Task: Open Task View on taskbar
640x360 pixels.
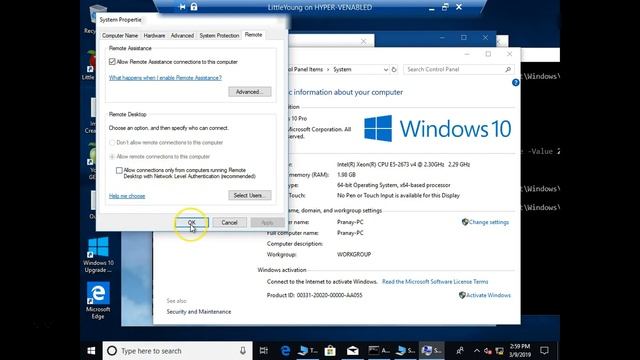Action: [264, 351]
